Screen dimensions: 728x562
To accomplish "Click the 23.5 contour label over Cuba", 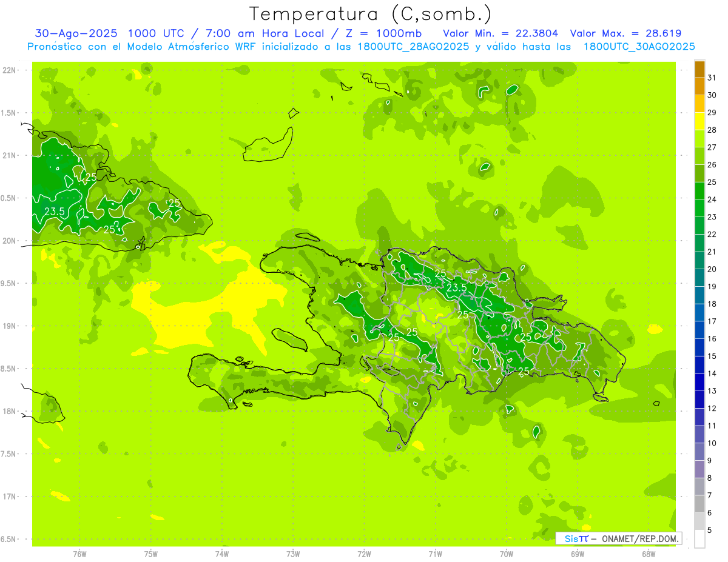I will click(x=55, y=212).
